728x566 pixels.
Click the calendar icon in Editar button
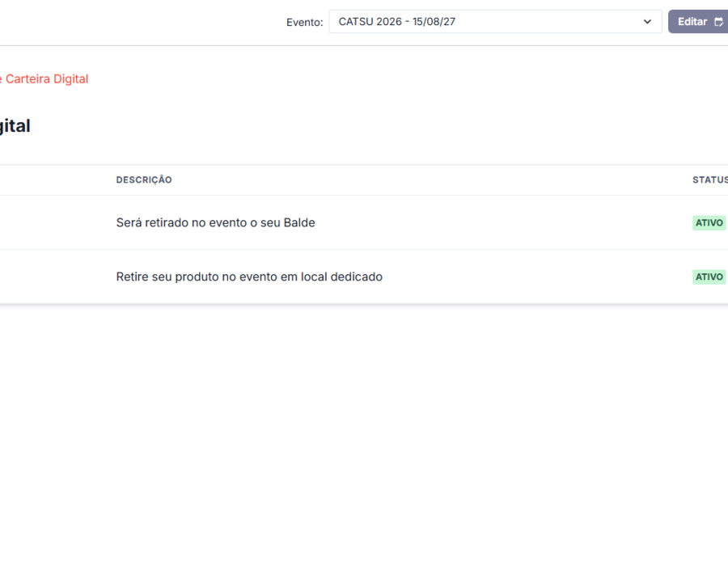718,22
